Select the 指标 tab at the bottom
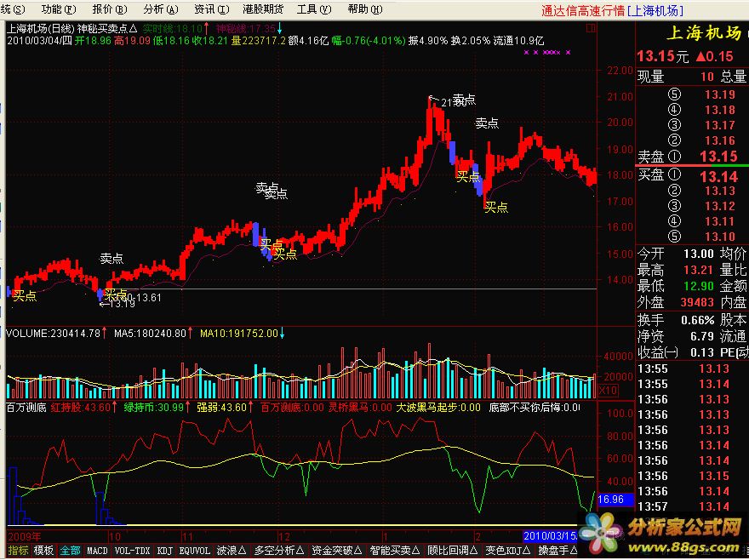The width and height of the screenshot is (749, 560). point(18,551)
